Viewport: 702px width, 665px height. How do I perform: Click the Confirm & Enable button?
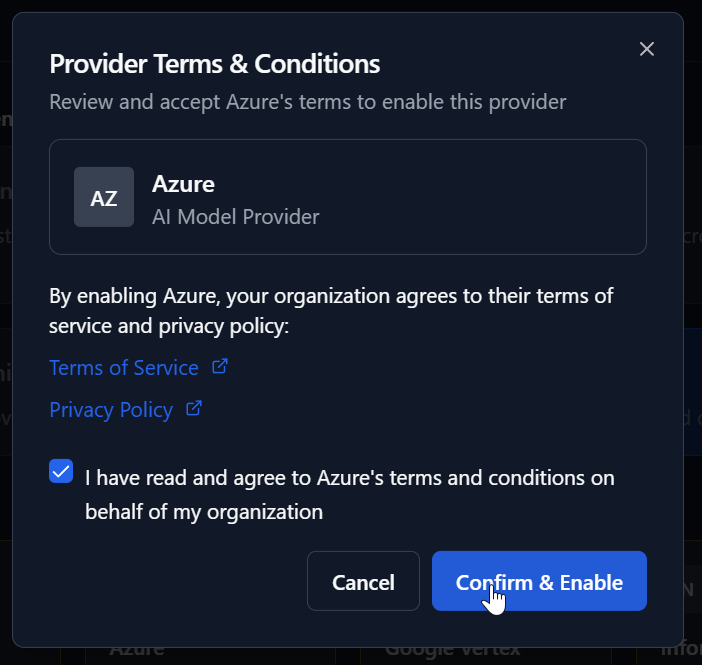pyautogui.click(x=539, y=582)
